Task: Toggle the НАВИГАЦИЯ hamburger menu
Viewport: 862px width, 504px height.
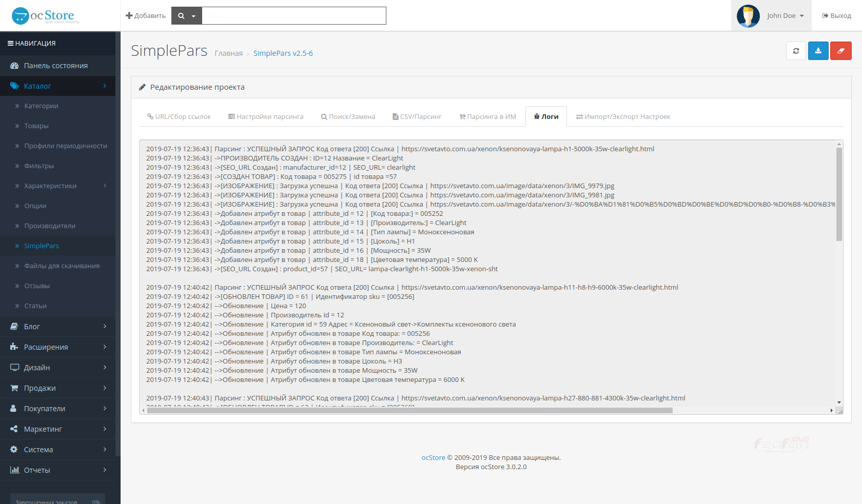Action: 31,44
